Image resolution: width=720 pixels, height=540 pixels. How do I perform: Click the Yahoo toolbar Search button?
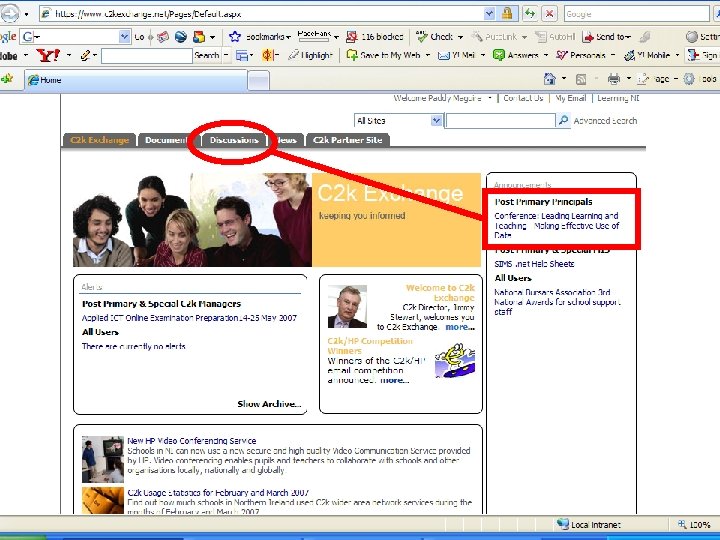coord(207,56)
